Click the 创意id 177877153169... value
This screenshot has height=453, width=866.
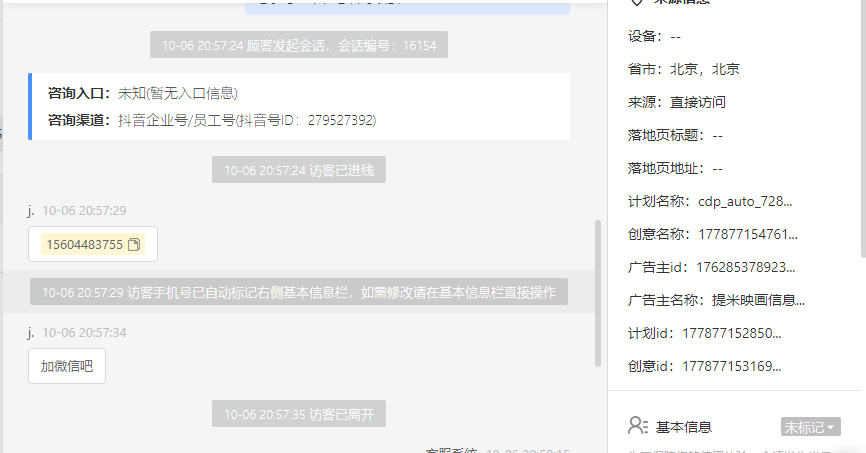(x=731, y=366)
